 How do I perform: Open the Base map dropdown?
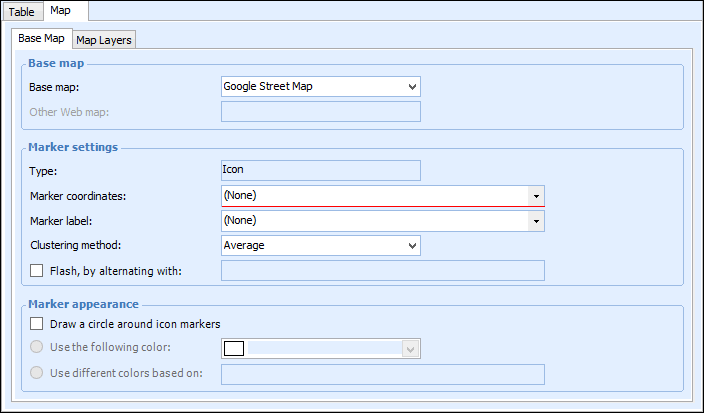coord(320,87)
